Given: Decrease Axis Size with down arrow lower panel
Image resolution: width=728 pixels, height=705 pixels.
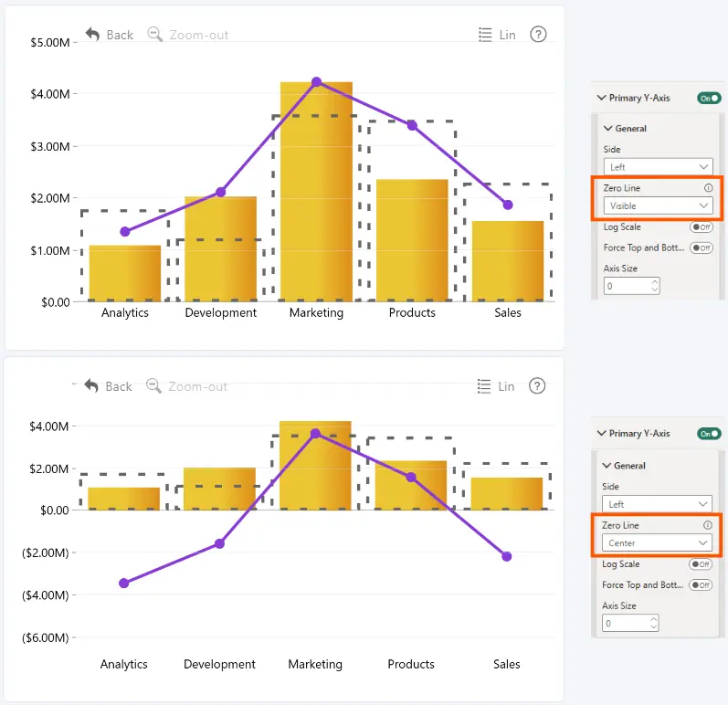Looking at the screenshot, I should tap(654, 627).
